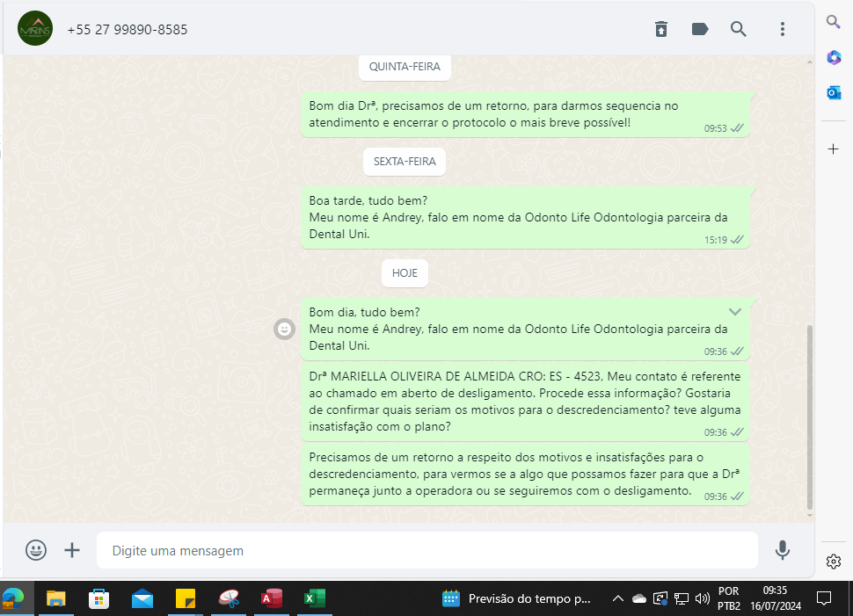Screen dimensions: 853x616
Task: Open Microsoft Access from the taskbar
Action: (x=272, y=598)
